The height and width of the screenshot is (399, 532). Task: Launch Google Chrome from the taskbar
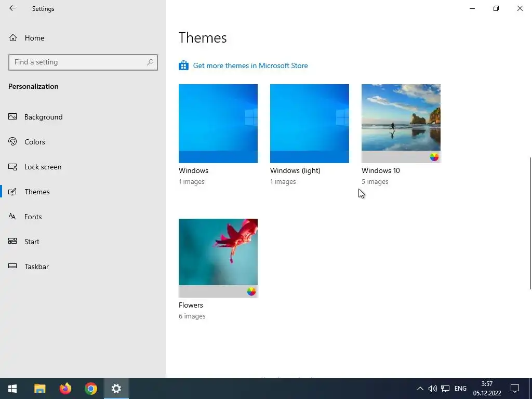90,389
